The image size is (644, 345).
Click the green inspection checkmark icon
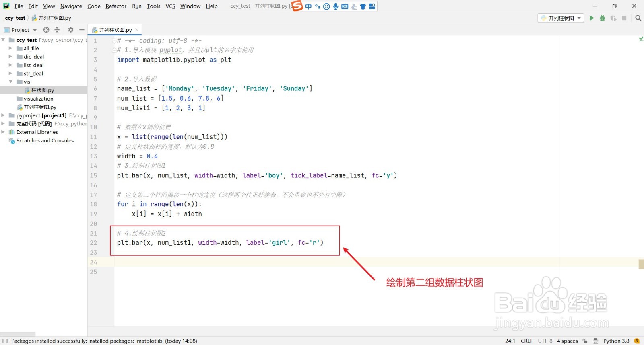641,39
